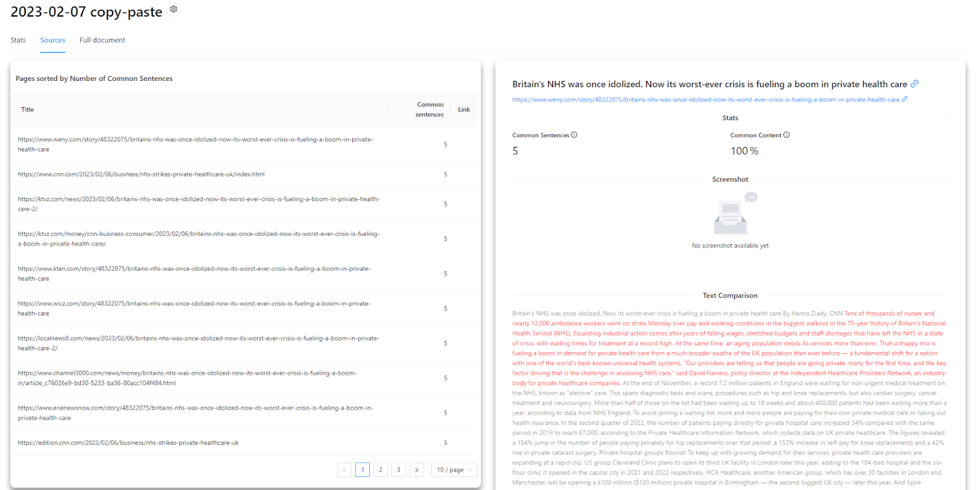This screenshot has height=490, width=980.
Task: Select the www.erienewsnow.com story row
Action: 246,413
